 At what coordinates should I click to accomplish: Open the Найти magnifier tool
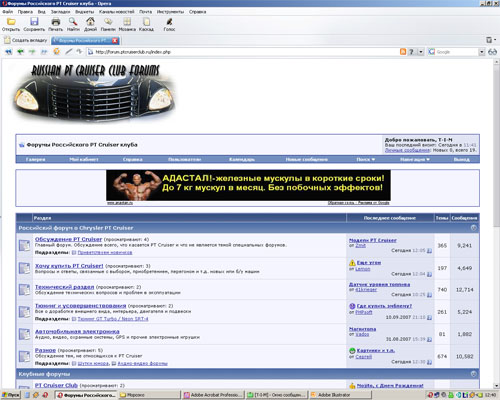[73, 22]
